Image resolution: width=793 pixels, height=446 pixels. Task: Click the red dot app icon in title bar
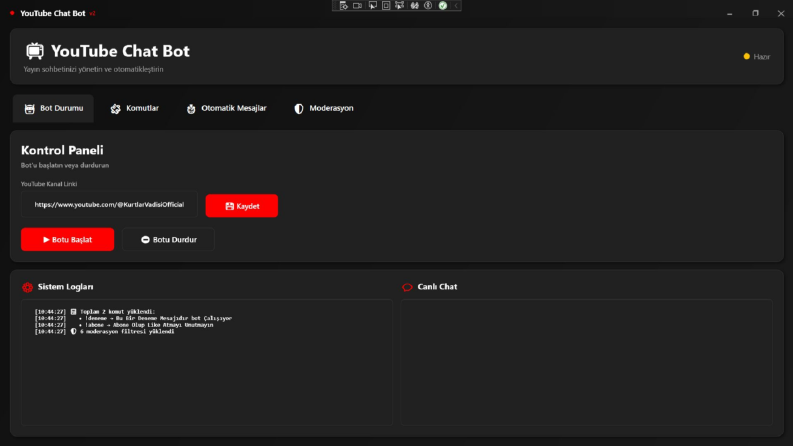12,13
